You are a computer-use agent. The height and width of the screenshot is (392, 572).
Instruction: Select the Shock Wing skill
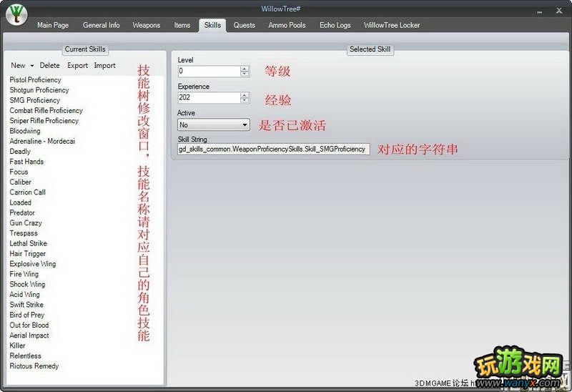pyautogui.click(x=27, y=284)
